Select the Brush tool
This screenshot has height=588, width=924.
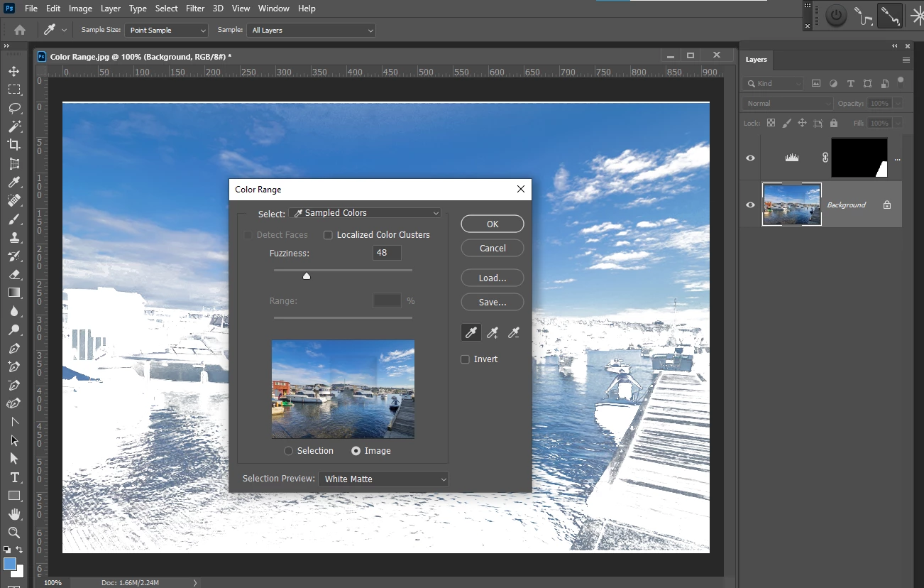[14, 219]
